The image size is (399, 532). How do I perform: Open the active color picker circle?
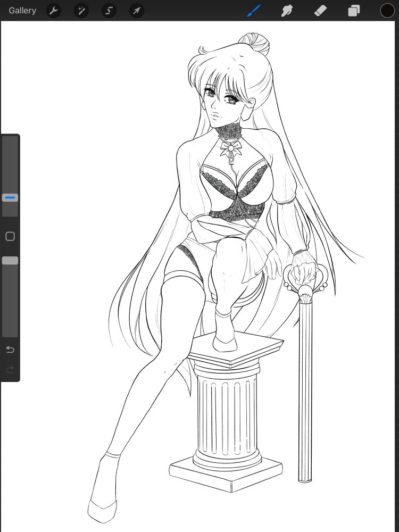click(387, 11)
